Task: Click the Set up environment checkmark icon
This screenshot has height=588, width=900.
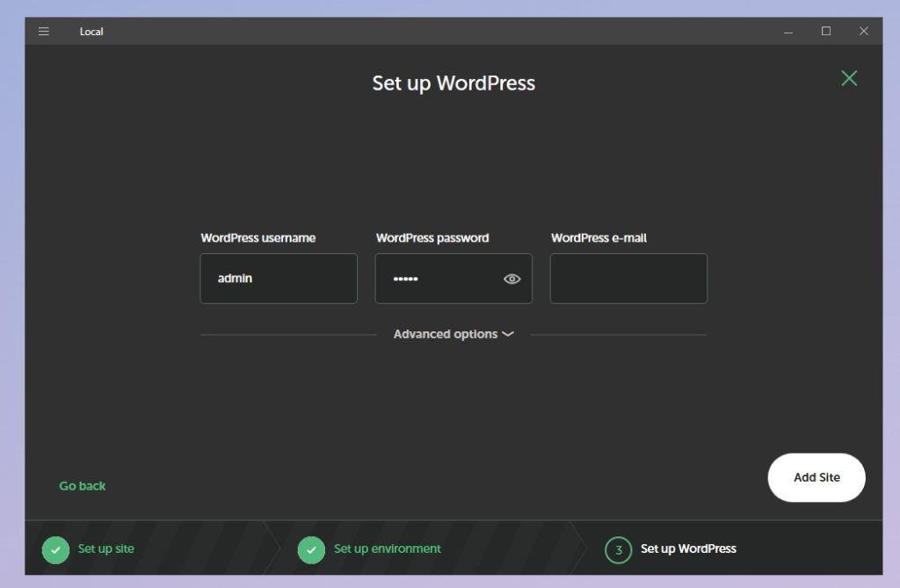Action: 311,549
